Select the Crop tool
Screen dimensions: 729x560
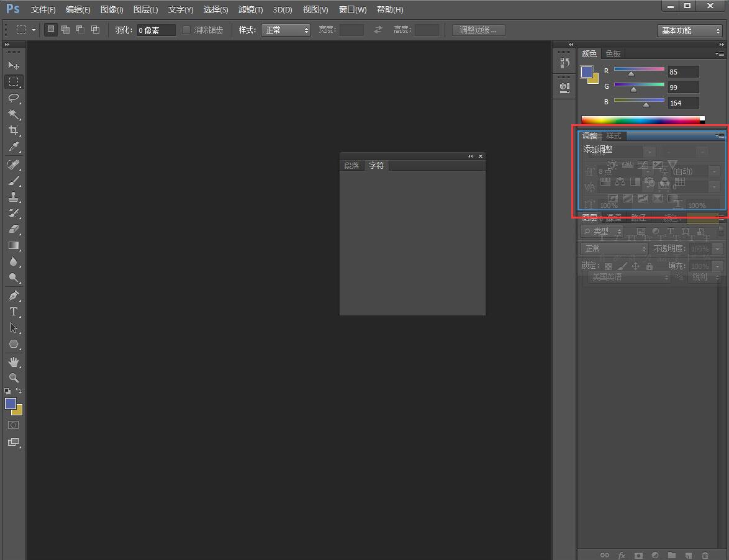click(x=13, y=131)
